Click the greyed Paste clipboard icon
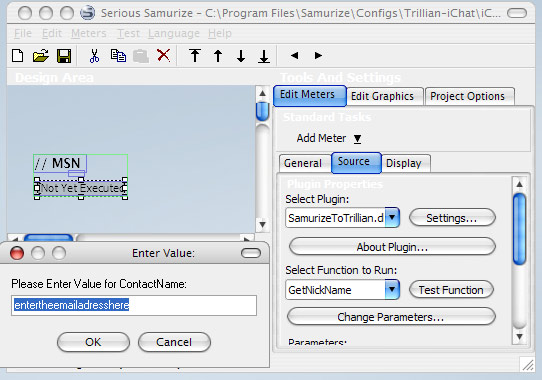 click(141, 56)
